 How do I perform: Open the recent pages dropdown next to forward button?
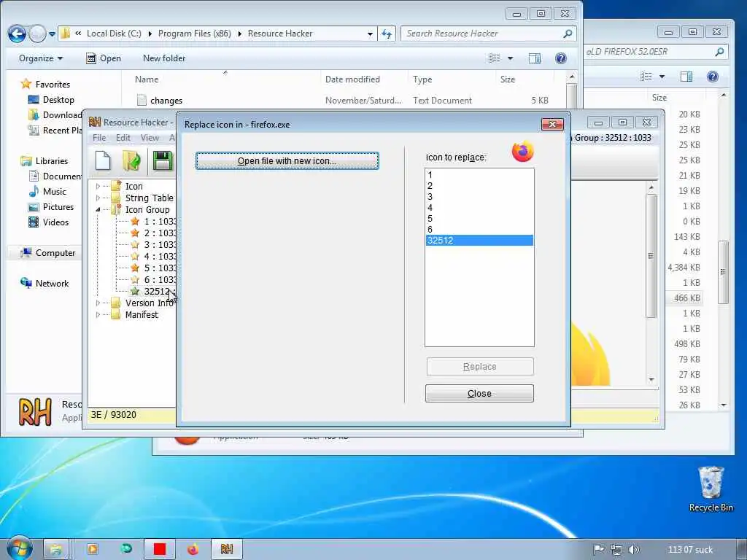pyautogui.click(x=52, y=34)
